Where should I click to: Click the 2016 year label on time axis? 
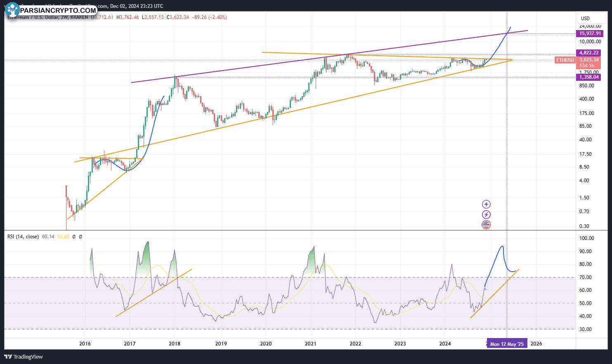[85, 344]
